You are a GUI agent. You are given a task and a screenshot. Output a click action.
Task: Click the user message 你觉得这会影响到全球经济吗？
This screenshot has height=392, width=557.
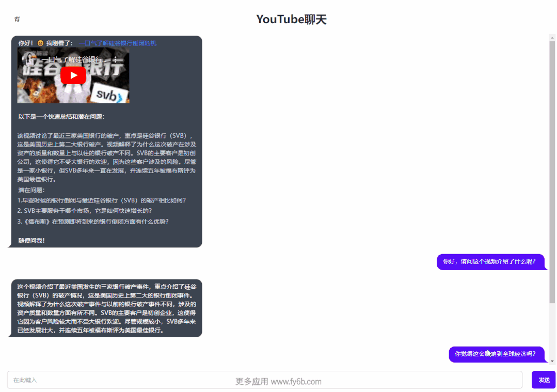tap(496, 354)
